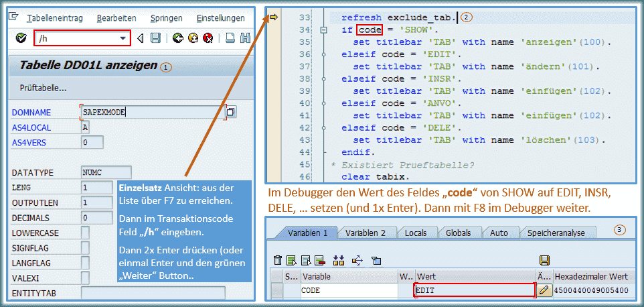
Task: Click the binoculars Find icon
Action: [244, 38]
